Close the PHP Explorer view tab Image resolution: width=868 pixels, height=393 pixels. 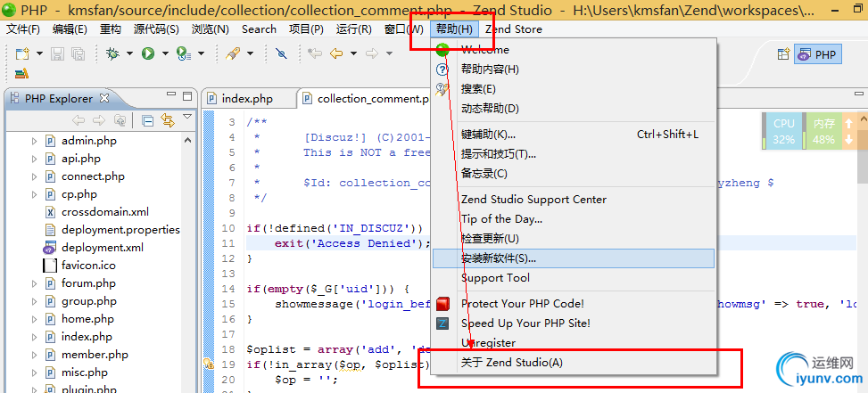104,98
